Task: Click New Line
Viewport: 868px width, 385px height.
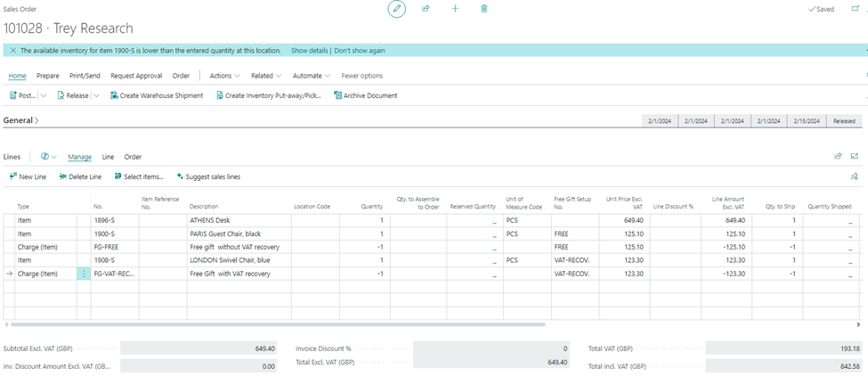Action: click(28, 176)
